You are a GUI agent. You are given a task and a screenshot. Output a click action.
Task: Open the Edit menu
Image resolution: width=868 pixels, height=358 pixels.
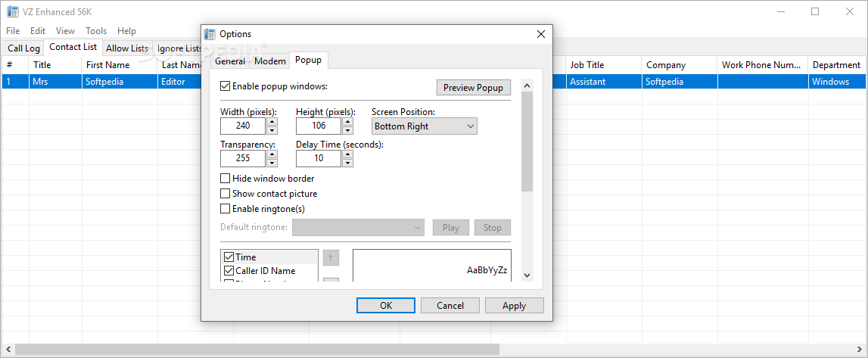(x=38, y=31)
